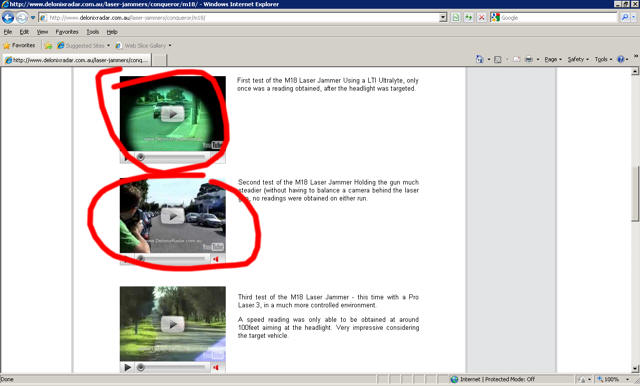This screenshot has width=640, height=386.
Task: Click the blank New Tab button
Action: [x=159, y=60]
